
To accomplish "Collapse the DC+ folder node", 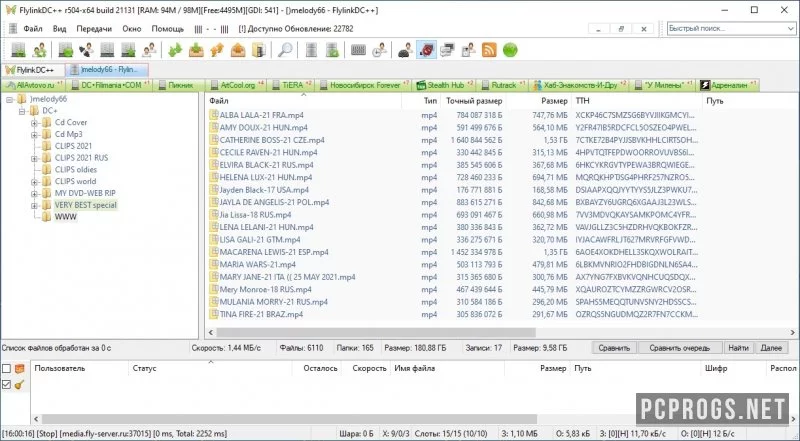I will (x=22, y=111).
